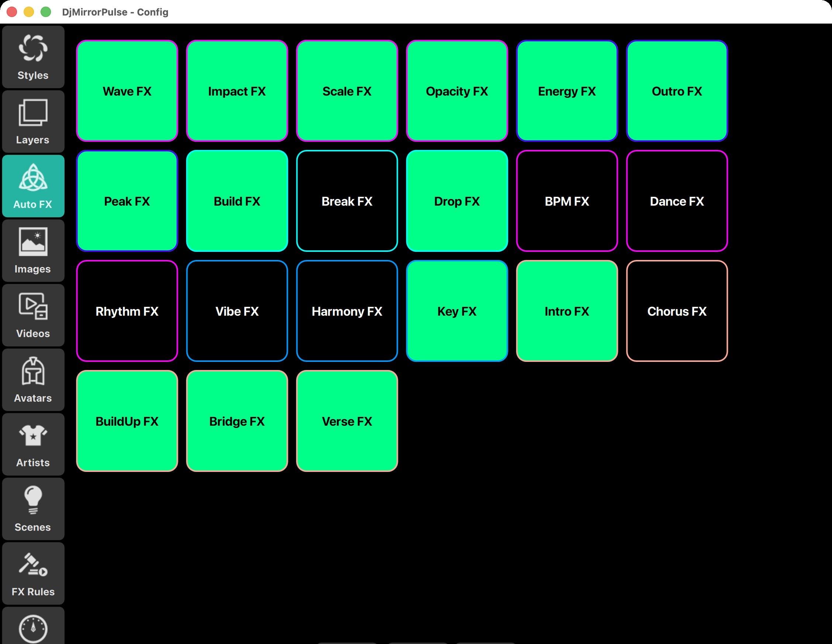Enable the Rhythm FX pad
832x644 pixels.
(x=127, y=311)
